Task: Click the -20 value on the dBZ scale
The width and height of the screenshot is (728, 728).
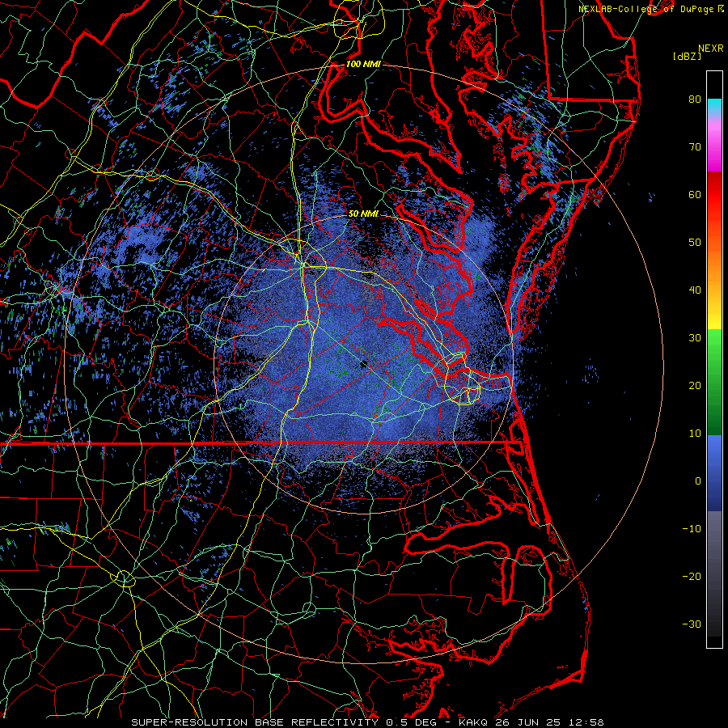Action: (692, 576)
